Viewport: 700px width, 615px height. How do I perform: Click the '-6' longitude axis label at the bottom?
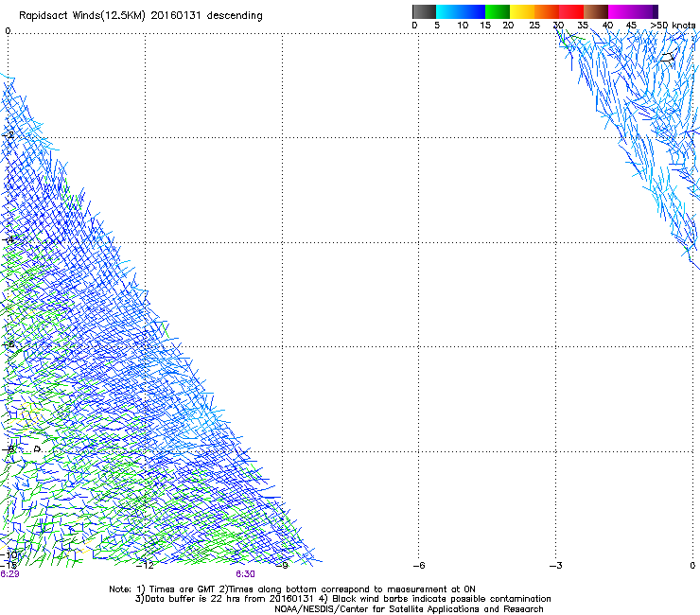(x=419, y=566)
